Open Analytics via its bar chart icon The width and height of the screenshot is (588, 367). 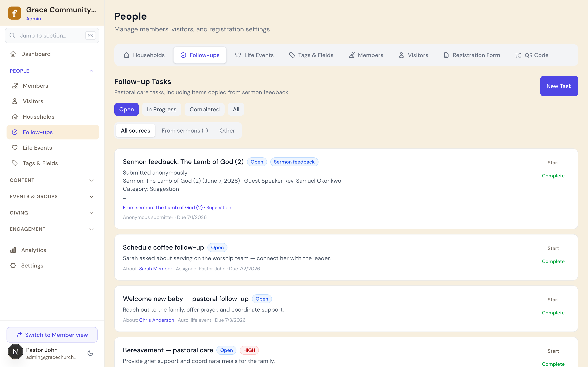[x=13, y=250]
